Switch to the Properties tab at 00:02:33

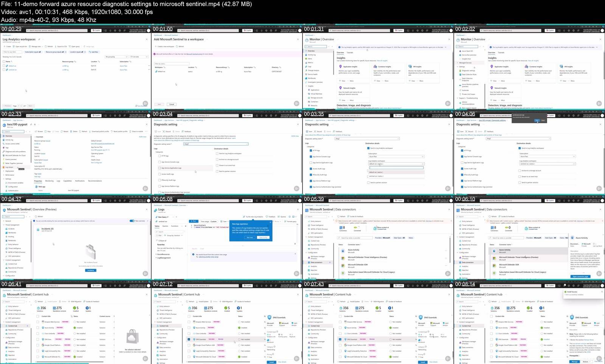coord(38,181)
